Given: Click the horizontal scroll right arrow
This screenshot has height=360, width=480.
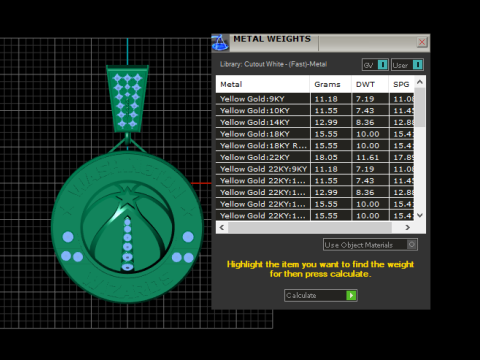Looking at the screenshot, I should click(x=407, y=227).
